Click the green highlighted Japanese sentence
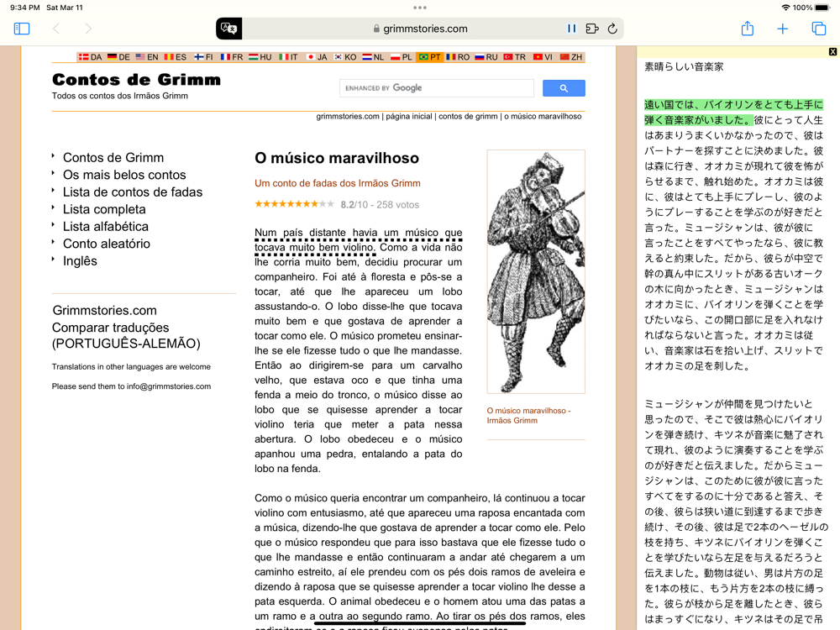This screenshot has height=630, width=840. [x=733, y=113]
